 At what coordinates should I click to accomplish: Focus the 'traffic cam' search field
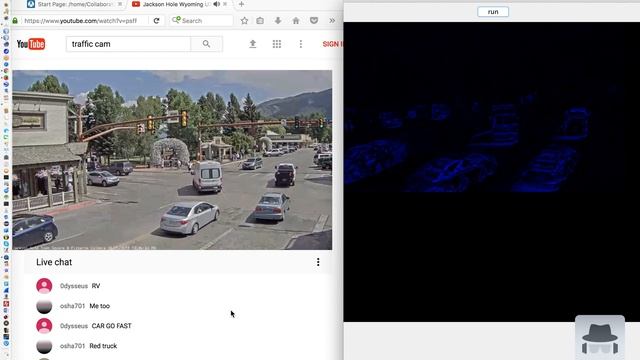pyautogui.click(x=128, y=44)
